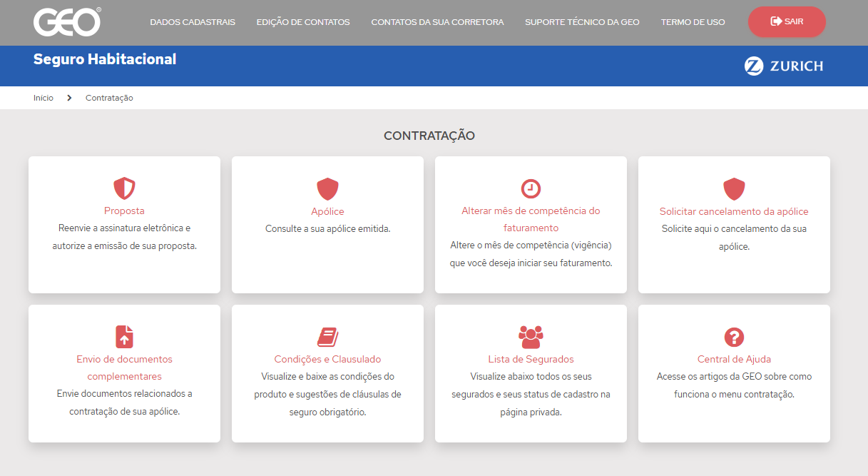Open the Central de Ajuda link
This screenshot has width=868, height=476.
coord(734,359)
